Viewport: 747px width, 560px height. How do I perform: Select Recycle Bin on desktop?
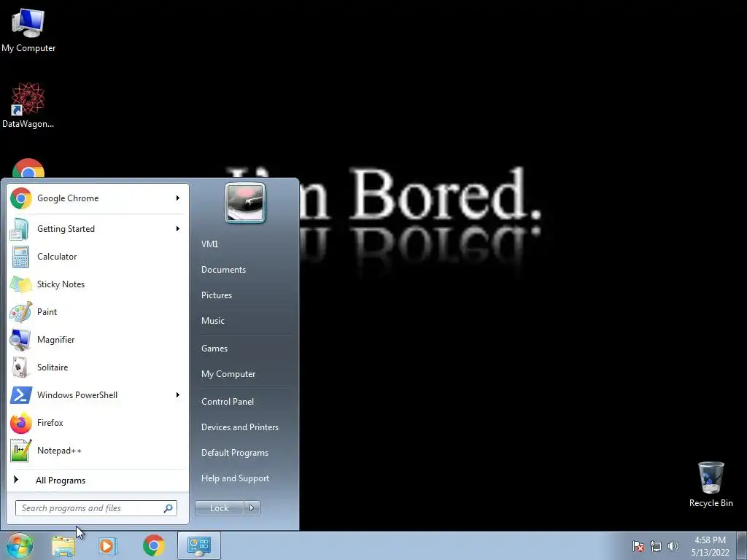click(711, 484)
